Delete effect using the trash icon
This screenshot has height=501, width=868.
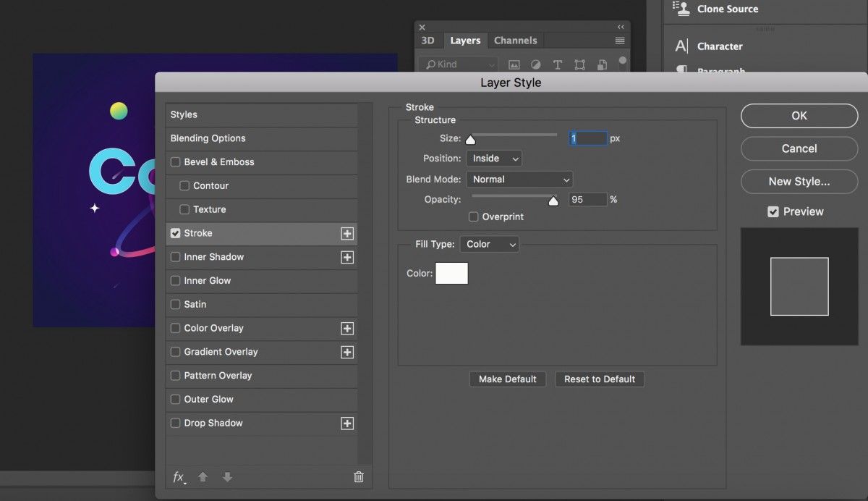358,476
